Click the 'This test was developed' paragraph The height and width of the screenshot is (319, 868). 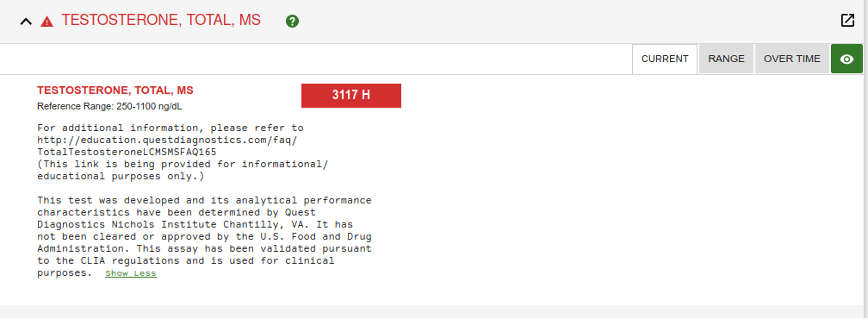pos(204,236)
